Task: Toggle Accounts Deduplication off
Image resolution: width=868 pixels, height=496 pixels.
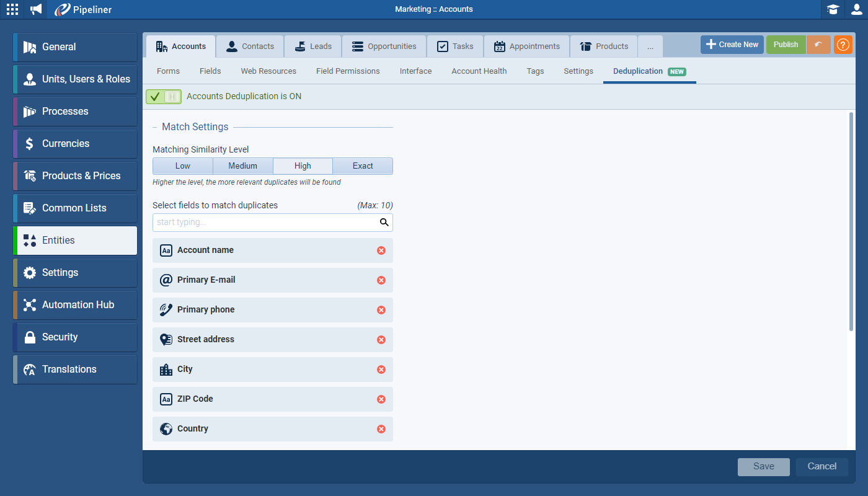Action: tap(164, 97)
